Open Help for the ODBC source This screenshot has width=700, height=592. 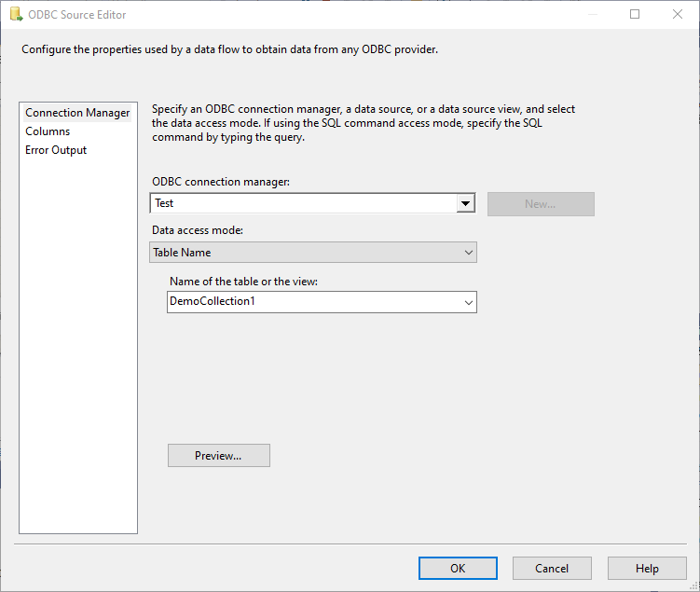(647, 568)
